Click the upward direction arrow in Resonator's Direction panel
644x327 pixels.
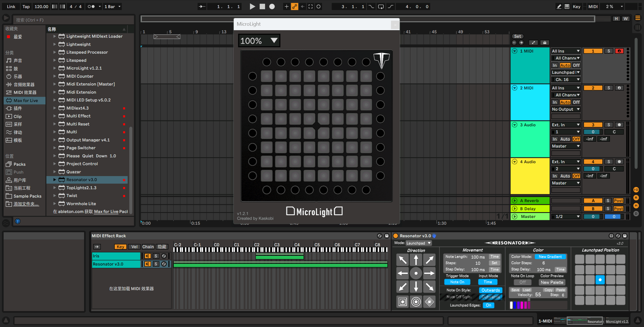pyautogui.click(x=416, y=260)
